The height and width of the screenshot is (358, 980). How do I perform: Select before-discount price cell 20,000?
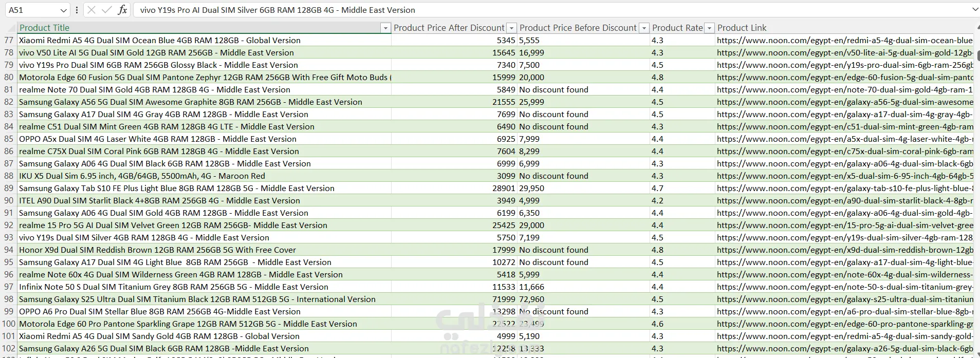[583, 77]
